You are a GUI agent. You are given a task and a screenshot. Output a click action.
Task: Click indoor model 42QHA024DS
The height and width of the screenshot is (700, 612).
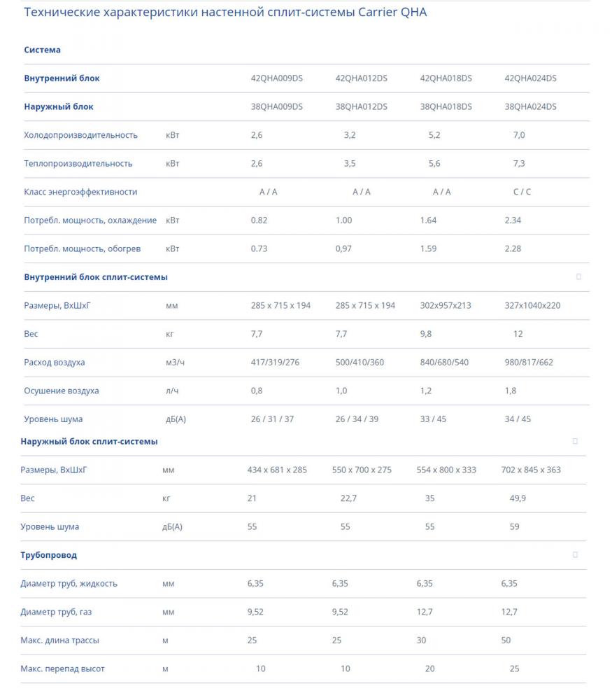[530, 78]
